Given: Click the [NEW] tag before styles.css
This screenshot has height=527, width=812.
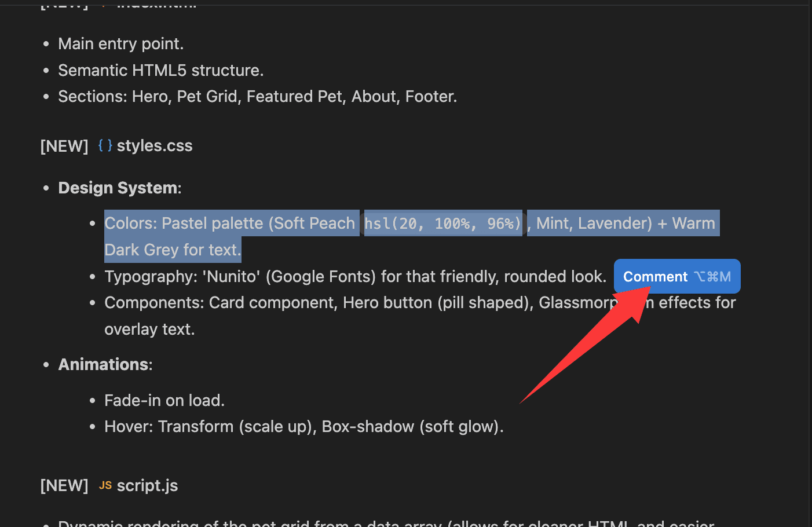Looking at the screenshot, I should (64, 146).
